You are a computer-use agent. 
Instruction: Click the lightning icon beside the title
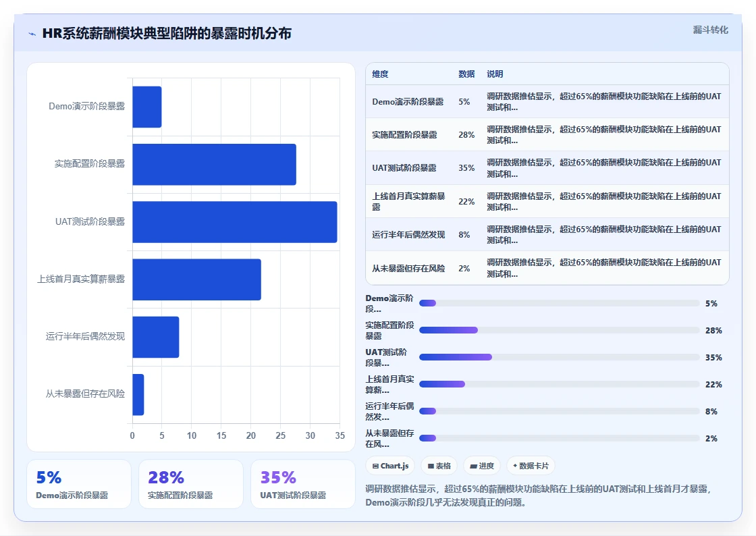(x=32, y=34)
